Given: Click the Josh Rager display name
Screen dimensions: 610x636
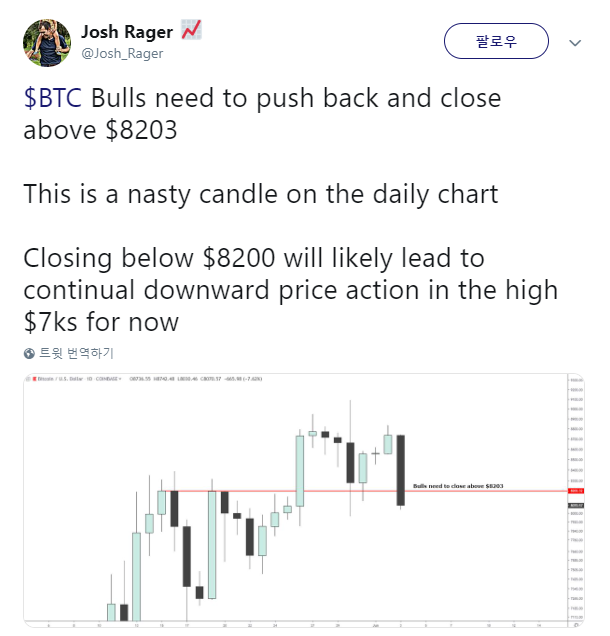Looking at the screenshot, I should [x=127, y=32].
